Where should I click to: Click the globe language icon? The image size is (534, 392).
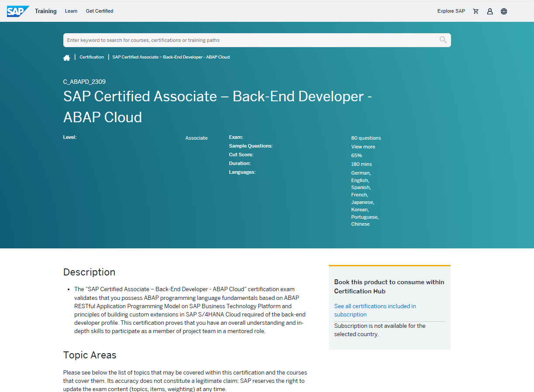pos(504,11)
